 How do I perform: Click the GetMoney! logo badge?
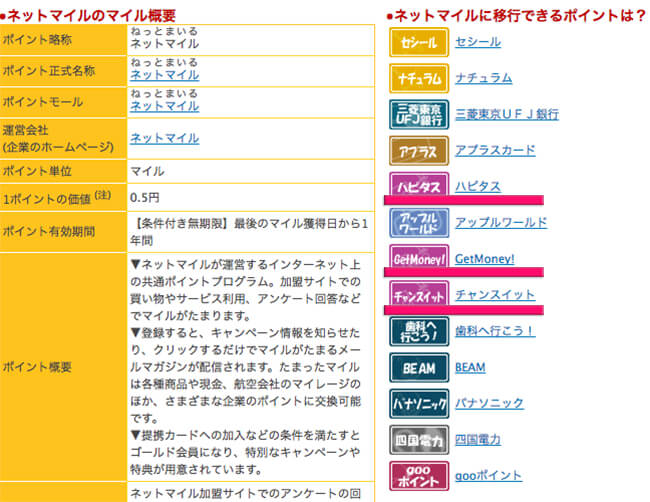419,256
